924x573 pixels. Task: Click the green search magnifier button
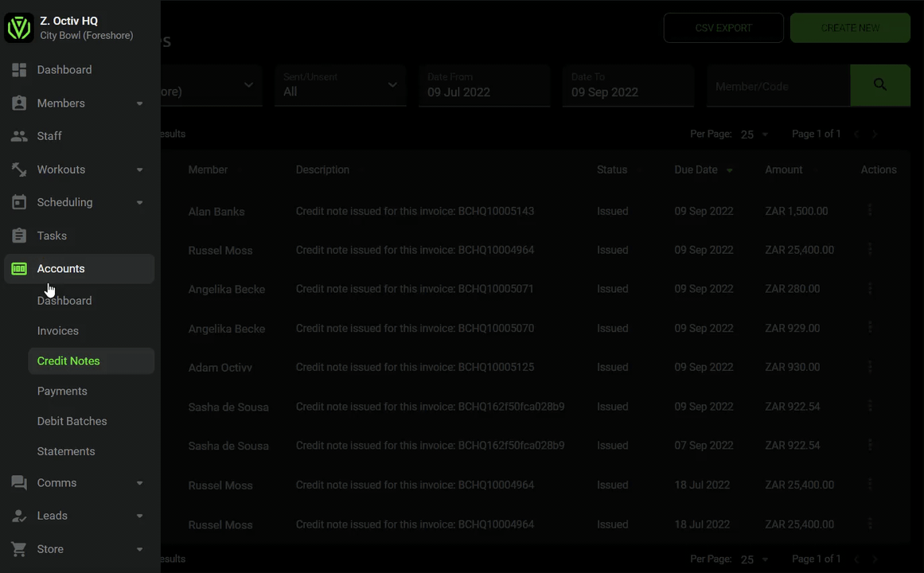pyautogui.click(x=879, y=85)
